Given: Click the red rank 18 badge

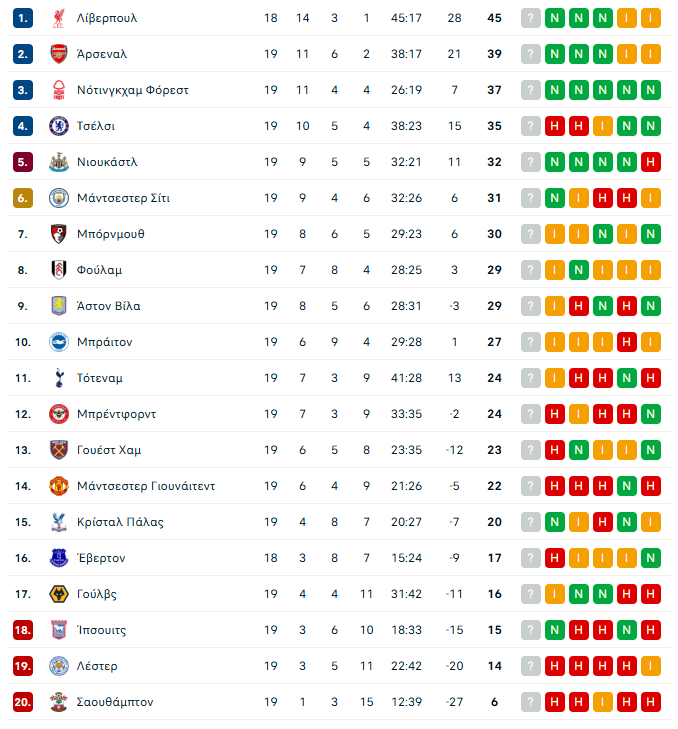Looking at the screenshot, I should click(23, 630).
